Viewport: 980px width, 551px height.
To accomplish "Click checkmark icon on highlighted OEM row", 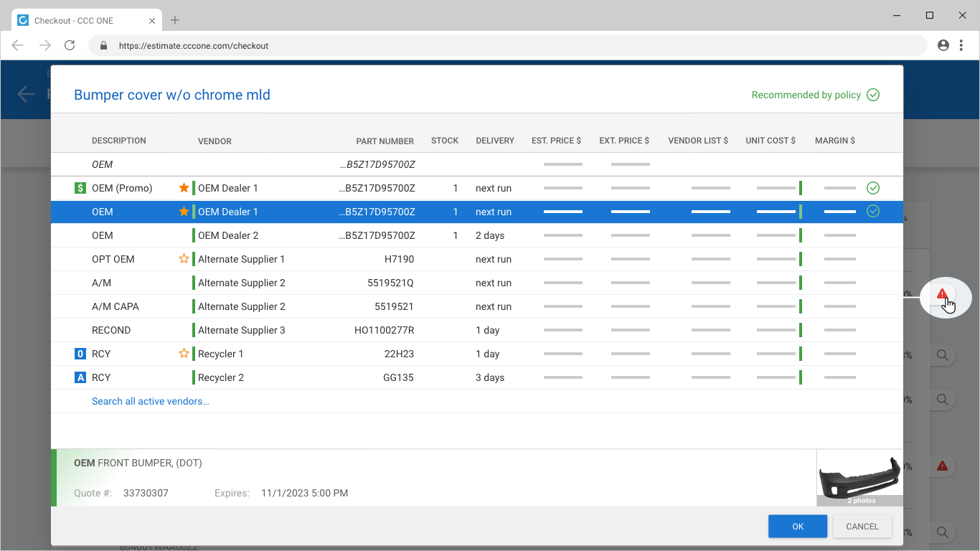I will 873,212.
